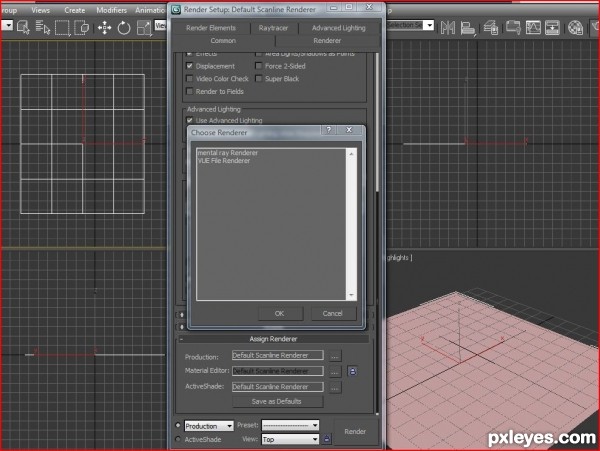Click Save as Defaults button
Screen dimensions: 600x451
pyautogui.click(x=276, y=401)
